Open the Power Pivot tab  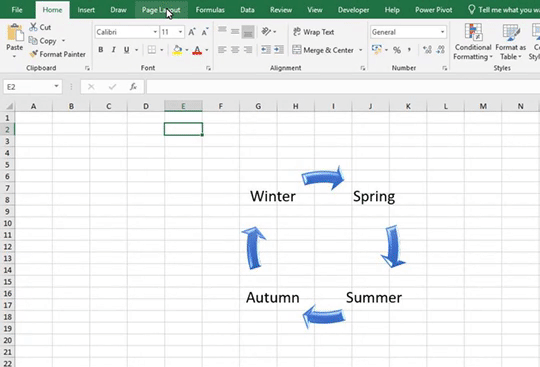click(x=434, y=10)
